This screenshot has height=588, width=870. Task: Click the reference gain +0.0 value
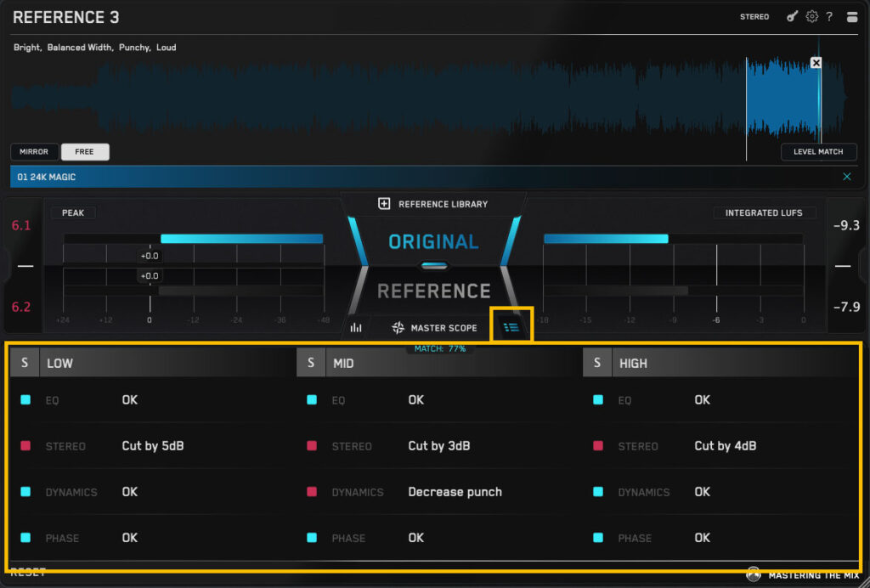pos(150,275)
